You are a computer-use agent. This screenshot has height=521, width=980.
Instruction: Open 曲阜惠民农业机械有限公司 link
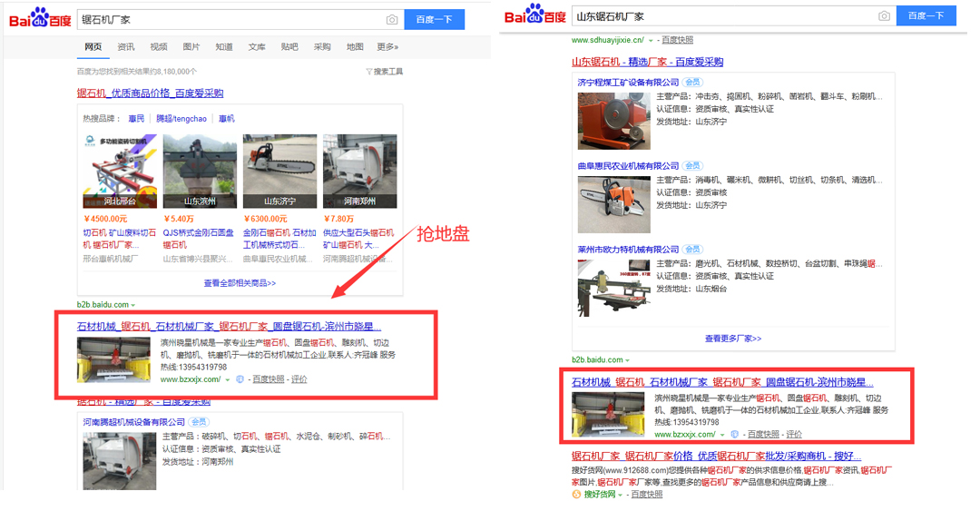[628, 166]
